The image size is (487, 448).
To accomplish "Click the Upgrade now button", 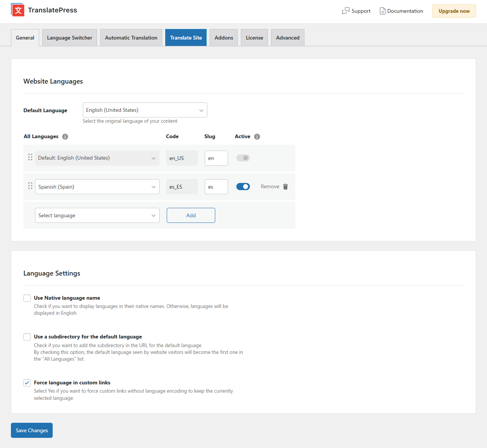I will click(454, 11).
